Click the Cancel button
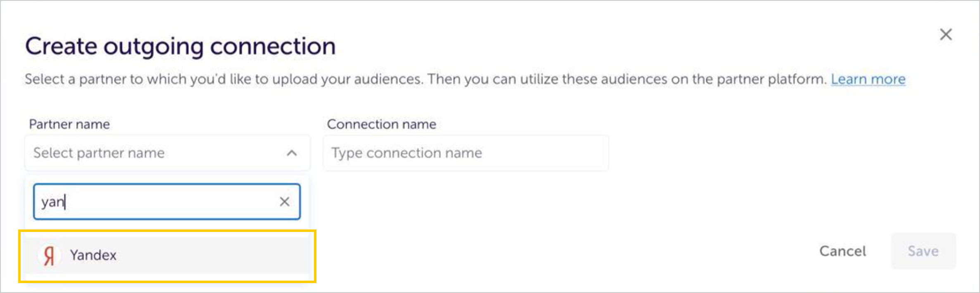Viewport: 980px width, 293px height. tap(842, 251)
